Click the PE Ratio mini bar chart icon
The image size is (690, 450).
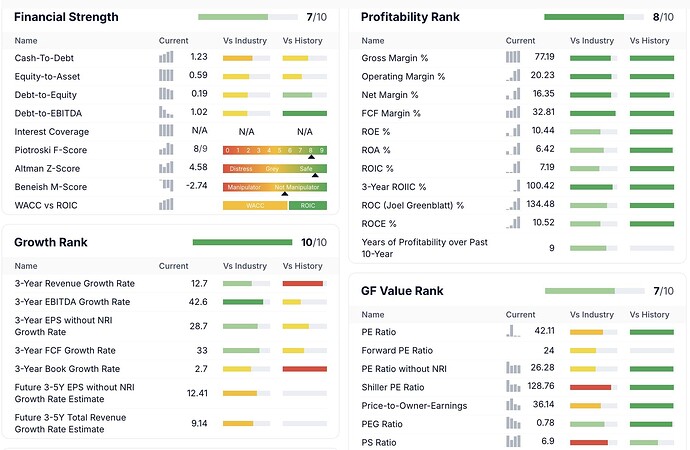pos(513,331)
